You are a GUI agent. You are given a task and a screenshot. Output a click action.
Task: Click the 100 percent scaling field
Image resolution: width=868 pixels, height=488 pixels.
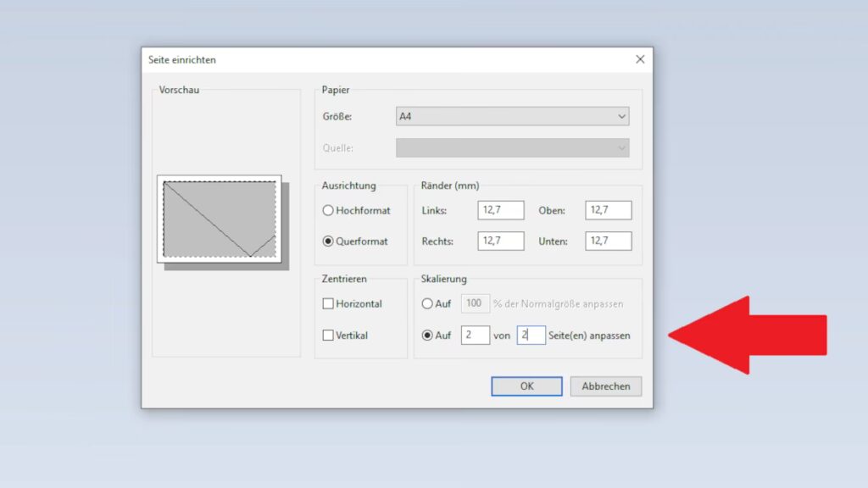coord(475,304)
